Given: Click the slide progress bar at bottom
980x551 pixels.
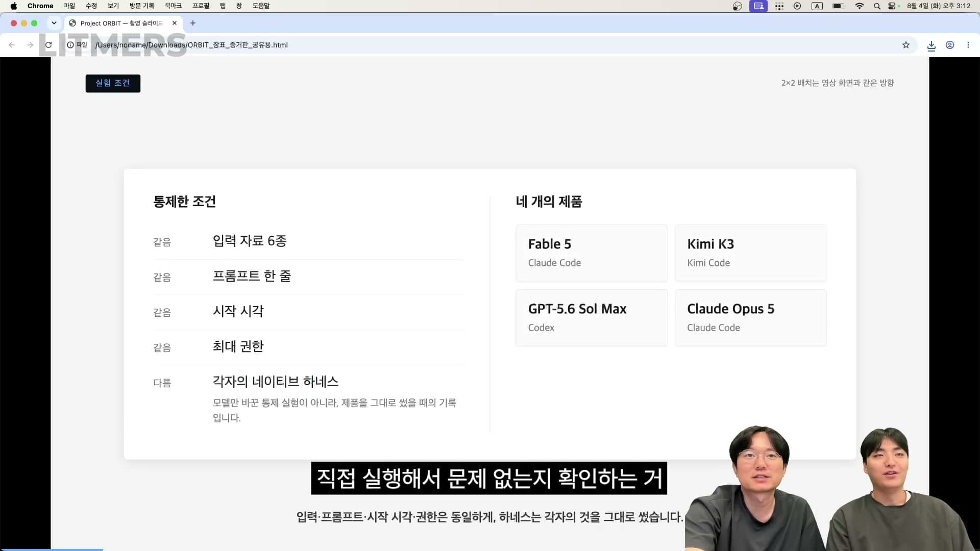Looking at the screenshot, I should (52, 549).
